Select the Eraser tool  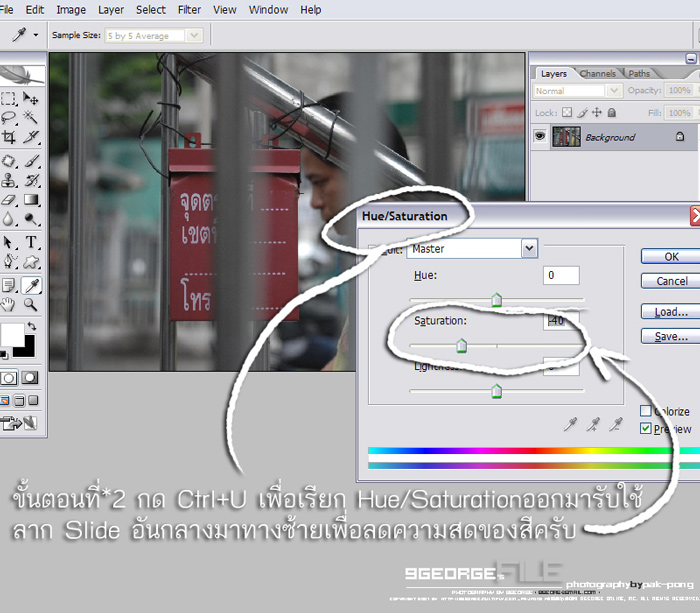pyautogui.click(x=8, y=200)
